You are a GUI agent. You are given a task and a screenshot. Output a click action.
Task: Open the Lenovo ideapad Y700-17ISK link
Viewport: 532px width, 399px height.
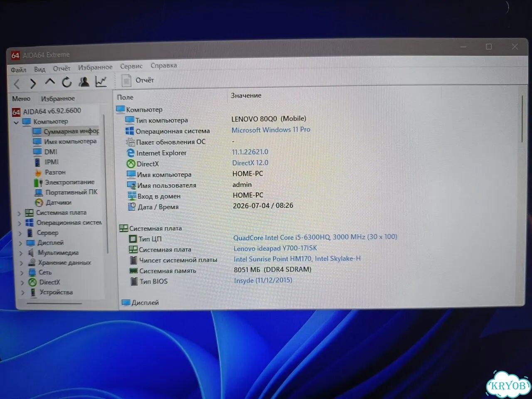pos(275,248)
